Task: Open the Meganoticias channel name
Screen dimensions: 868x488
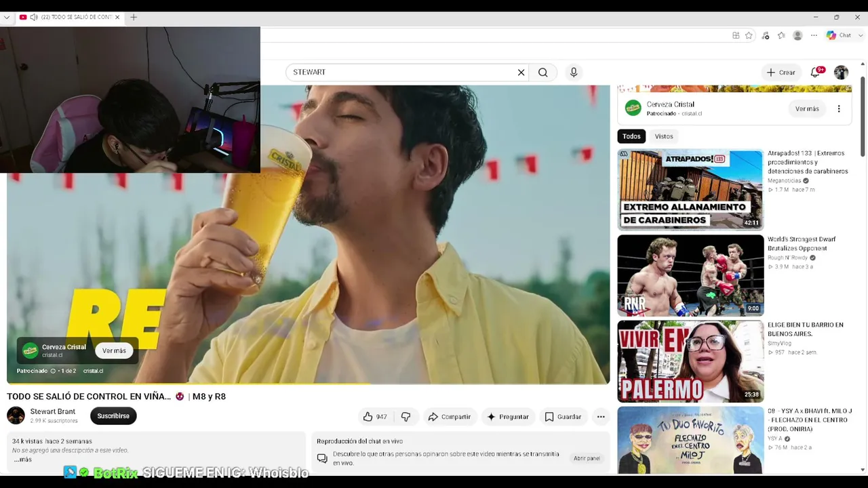Action: coord(785,181)
